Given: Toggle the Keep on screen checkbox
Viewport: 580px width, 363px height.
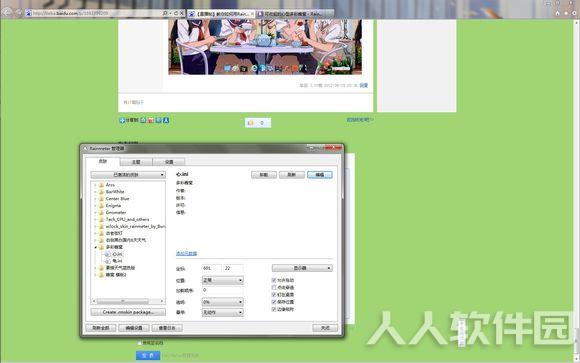Looking at the screenshot, I should coord(274,295).
